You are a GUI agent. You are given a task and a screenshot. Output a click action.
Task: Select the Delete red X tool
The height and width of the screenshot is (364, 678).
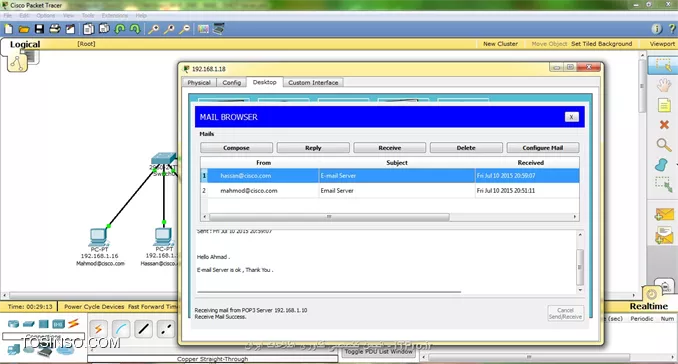click(664, 125)
